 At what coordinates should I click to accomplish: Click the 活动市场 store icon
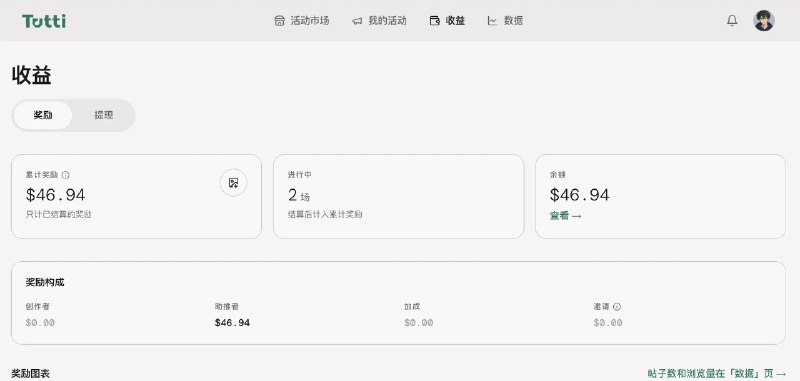point(279,21)
